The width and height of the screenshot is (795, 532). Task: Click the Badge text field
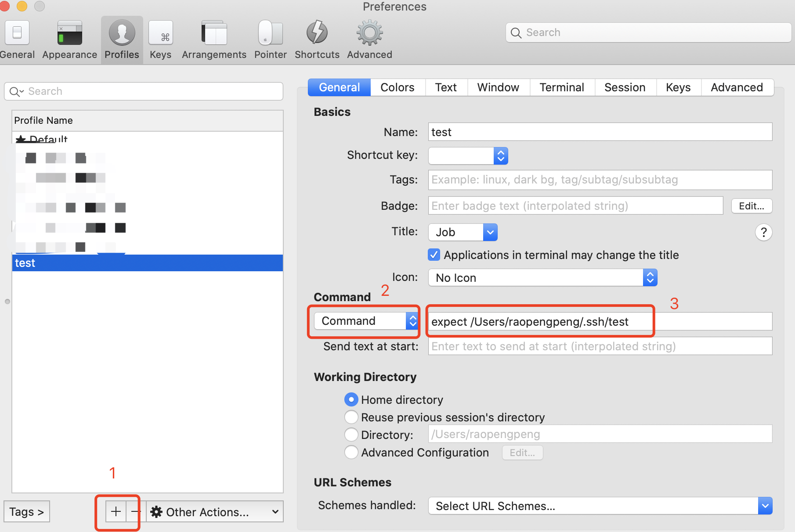pos(575,205)
